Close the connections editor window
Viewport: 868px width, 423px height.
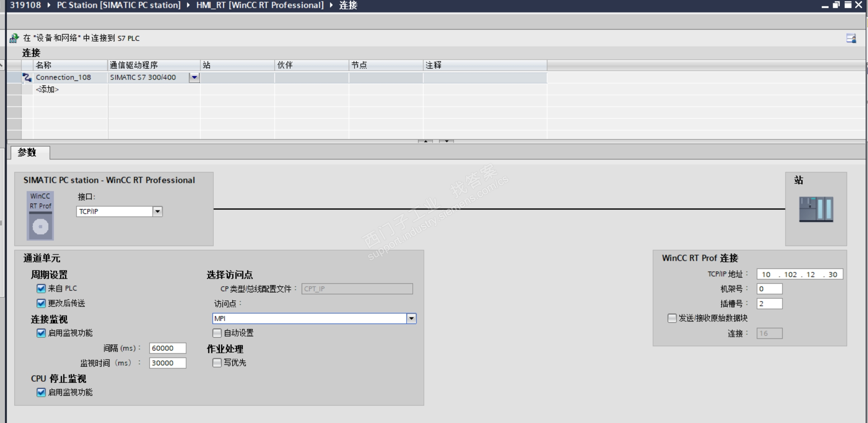(x=859, y=5)
